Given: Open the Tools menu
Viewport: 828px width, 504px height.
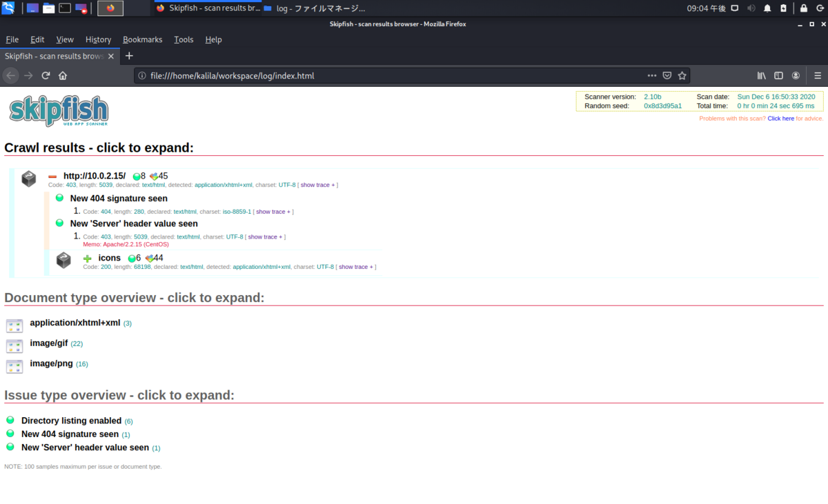Looking at the screenshot, I should [184, 39].
